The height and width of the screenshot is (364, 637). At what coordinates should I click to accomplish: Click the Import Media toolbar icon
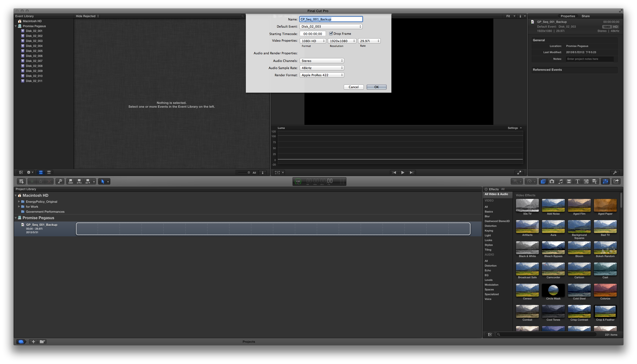tap(21, 182)
